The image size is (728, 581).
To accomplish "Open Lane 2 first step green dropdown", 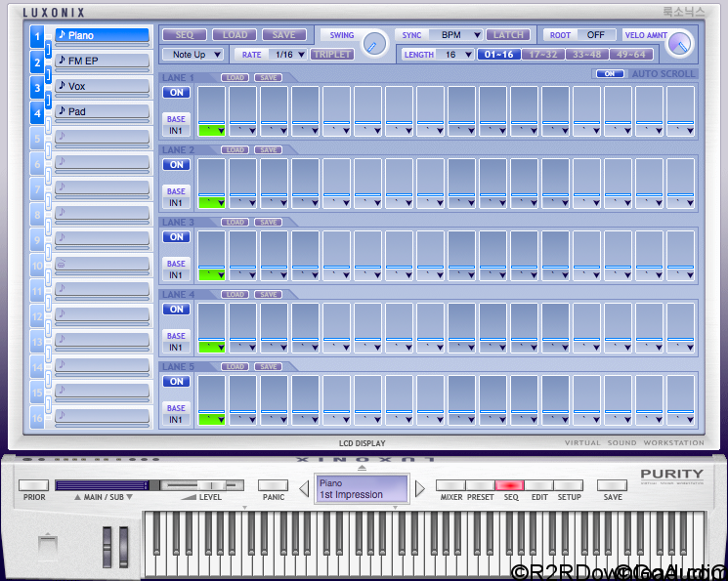I will 212,203.
